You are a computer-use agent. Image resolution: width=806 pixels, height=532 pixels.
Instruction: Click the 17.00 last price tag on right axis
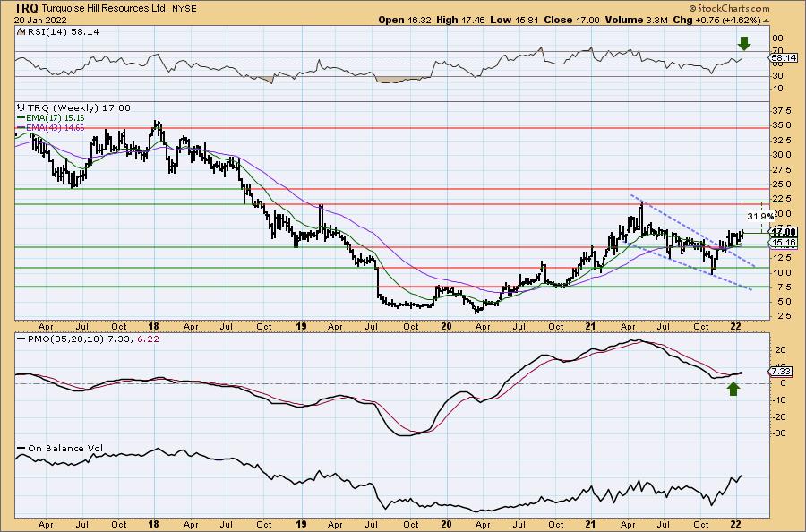click(x=783, y=232)
